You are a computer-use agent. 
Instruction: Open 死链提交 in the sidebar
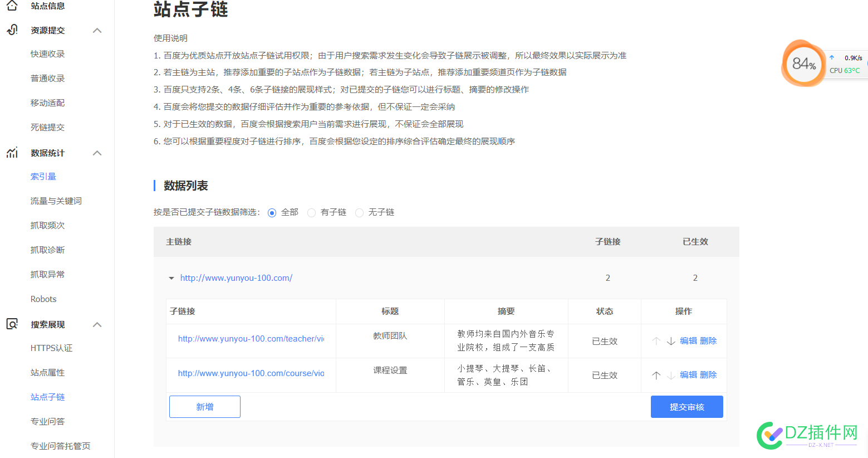(x=48, y=128)
